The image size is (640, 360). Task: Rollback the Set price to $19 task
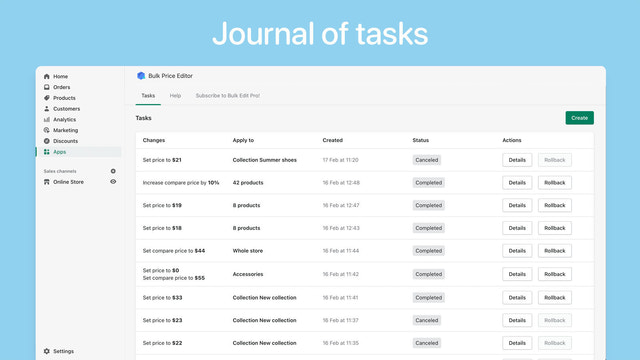[x=555, y=205]
